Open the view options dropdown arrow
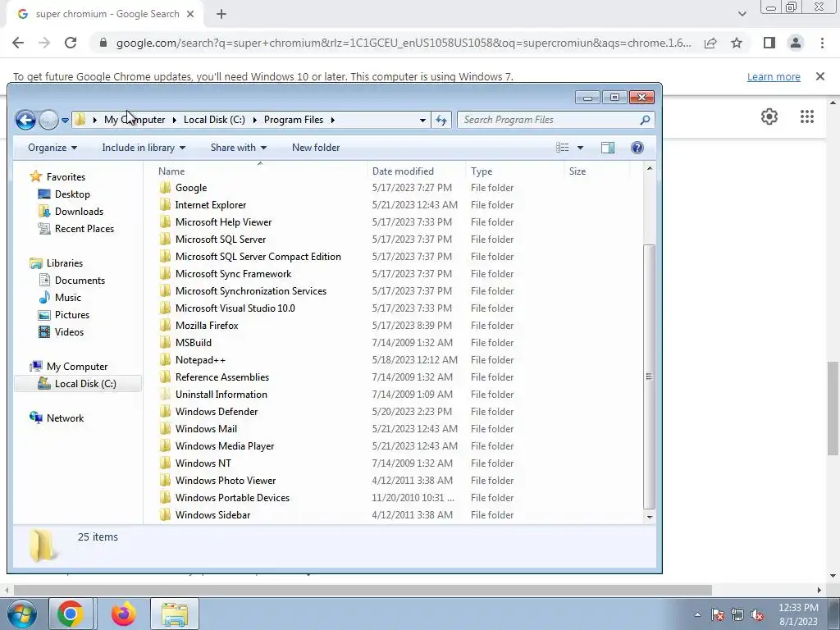The image size is (840, 630). [x=580, y=148]
